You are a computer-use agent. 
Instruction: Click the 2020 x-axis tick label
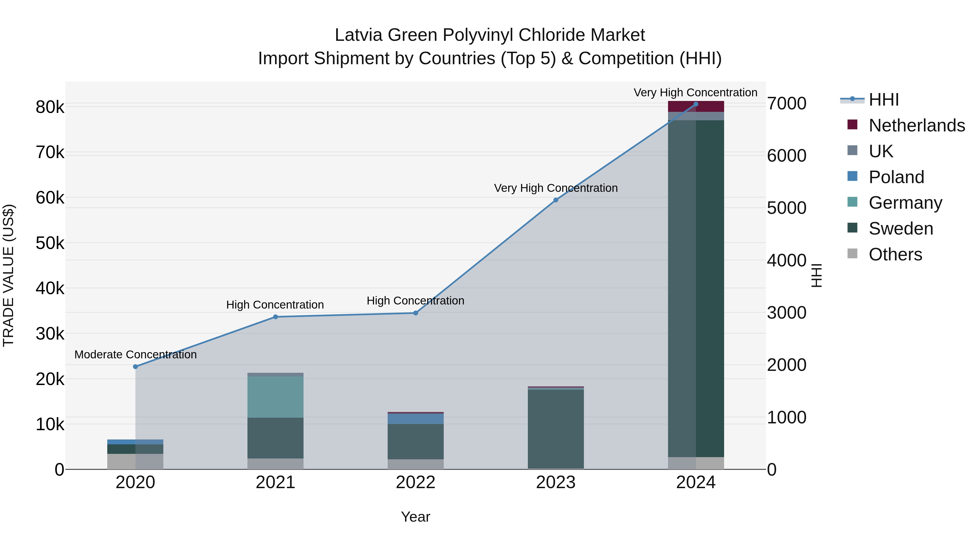point(136,482)
